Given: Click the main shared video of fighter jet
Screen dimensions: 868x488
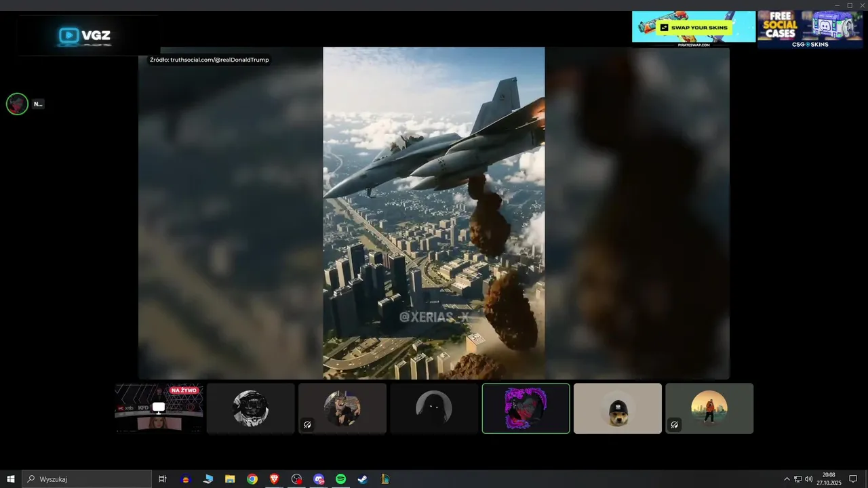Looking at the screenshot, I should (x=434, y=213).
